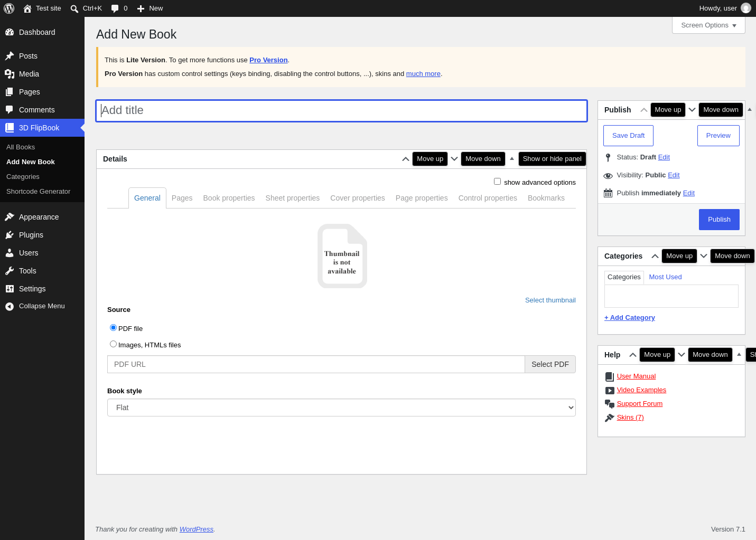The height and width of the screenshot is (540, 756).
Task: Open the Media icon in sidebar
Action: 10,74
